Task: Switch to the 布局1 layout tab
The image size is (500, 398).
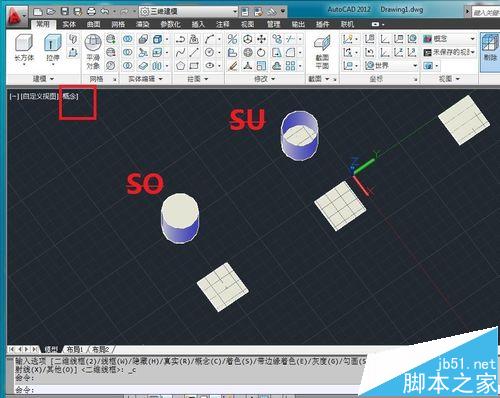Action: click(75, 349)
